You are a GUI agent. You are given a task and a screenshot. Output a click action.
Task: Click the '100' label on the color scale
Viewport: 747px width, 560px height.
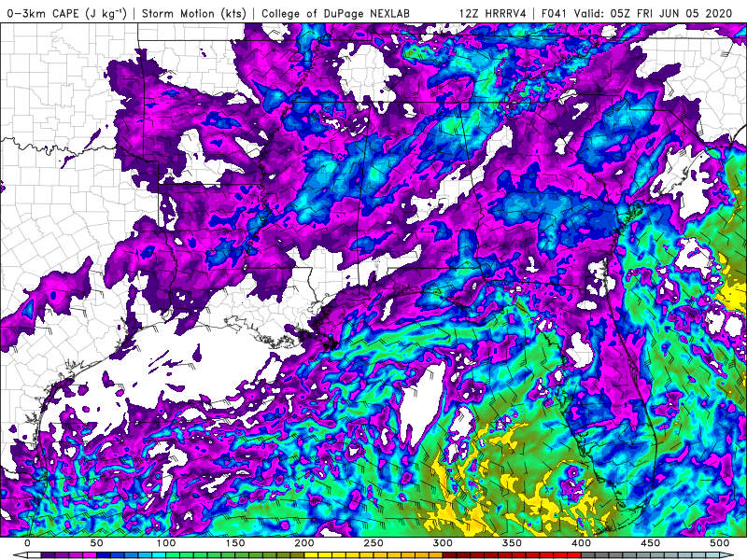[x=166, y=543]
